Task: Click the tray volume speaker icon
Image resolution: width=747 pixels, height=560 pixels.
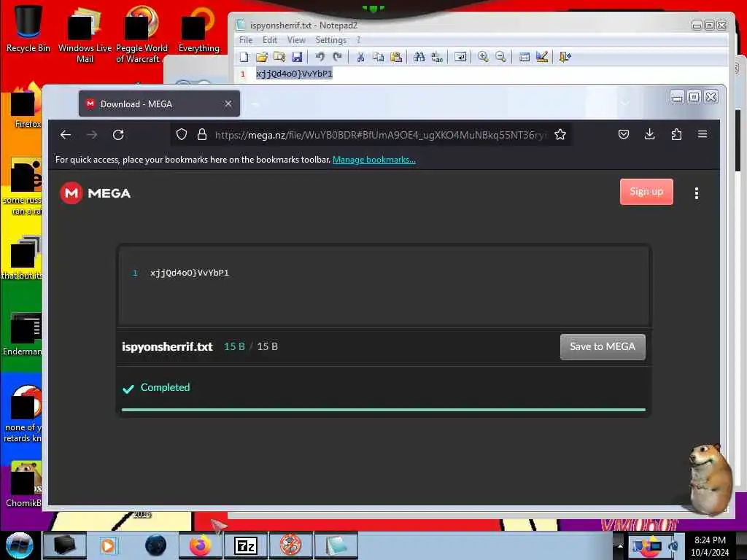Action: tap(673, 546)
